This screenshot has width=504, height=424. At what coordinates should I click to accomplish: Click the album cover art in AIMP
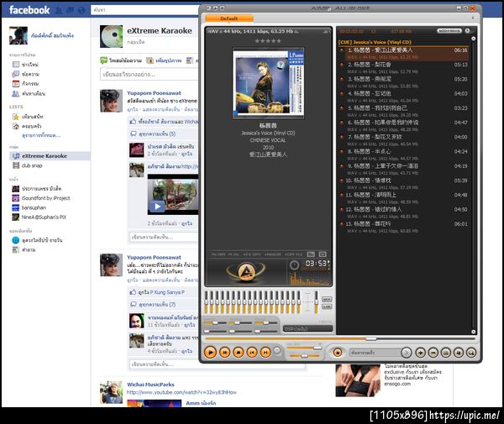(269, 83)
